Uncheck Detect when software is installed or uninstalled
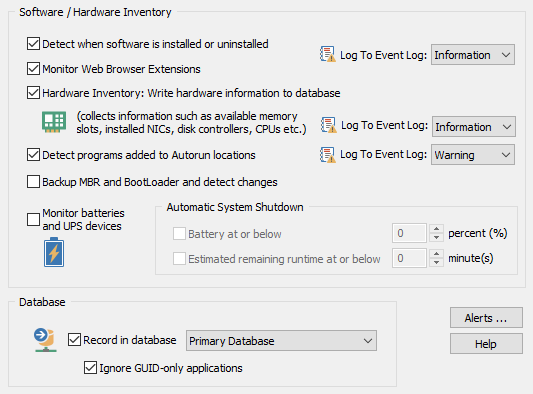This screenshot has height=394, width=533. coord(33,44)
